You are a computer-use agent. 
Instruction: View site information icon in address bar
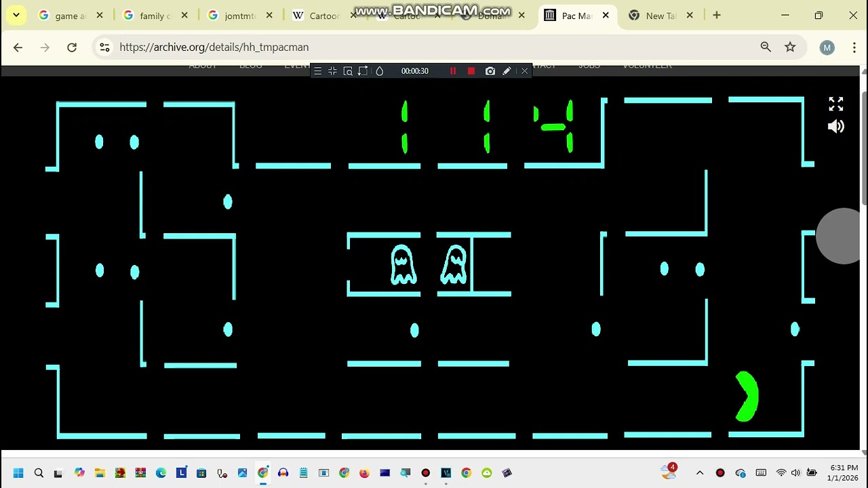[104, 47]
